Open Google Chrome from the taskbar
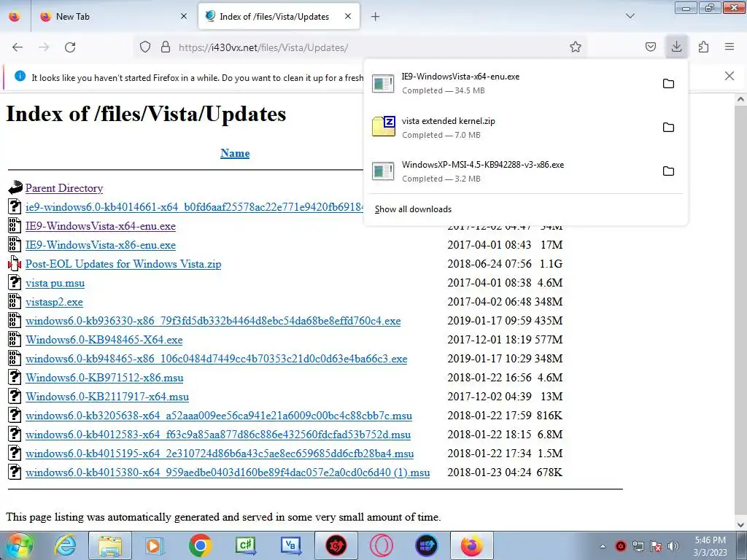This screenshot has width=747, height=560. (200, 545)
